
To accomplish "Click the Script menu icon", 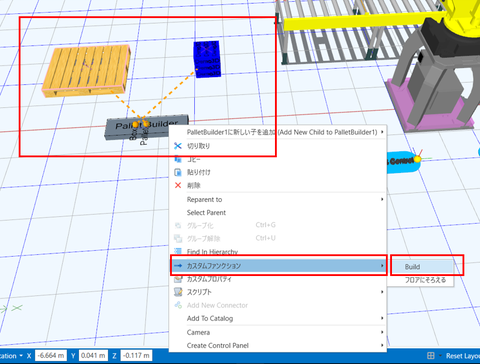I will 178,292.
